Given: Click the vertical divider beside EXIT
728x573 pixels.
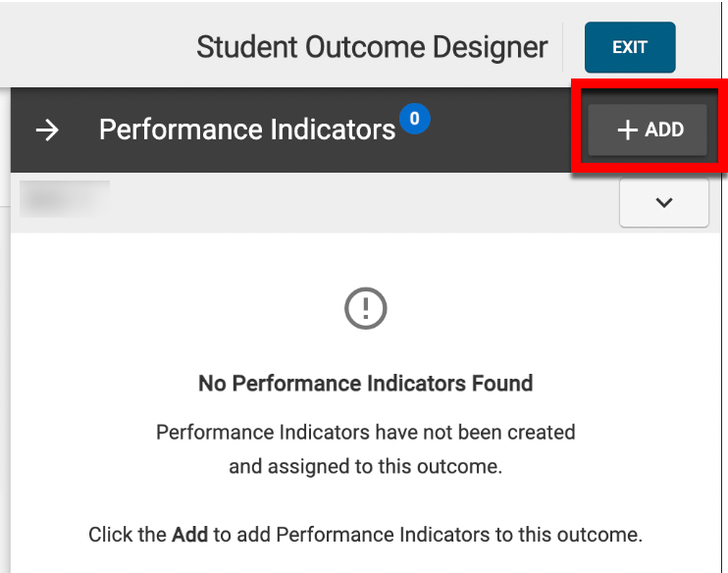Looking at the screenshot, I should (x=563, y=47).
